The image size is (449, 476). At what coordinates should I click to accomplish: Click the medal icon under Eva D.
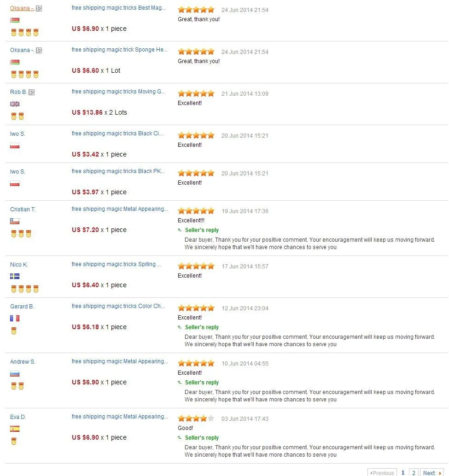(14, 441)
